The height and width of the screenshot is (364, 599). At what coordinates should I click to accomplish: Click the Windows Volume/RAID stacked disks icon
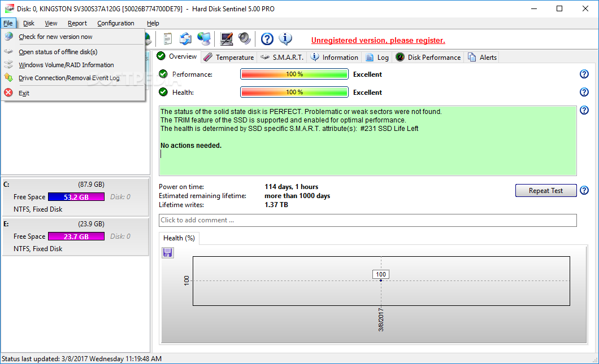click(8, 64)
